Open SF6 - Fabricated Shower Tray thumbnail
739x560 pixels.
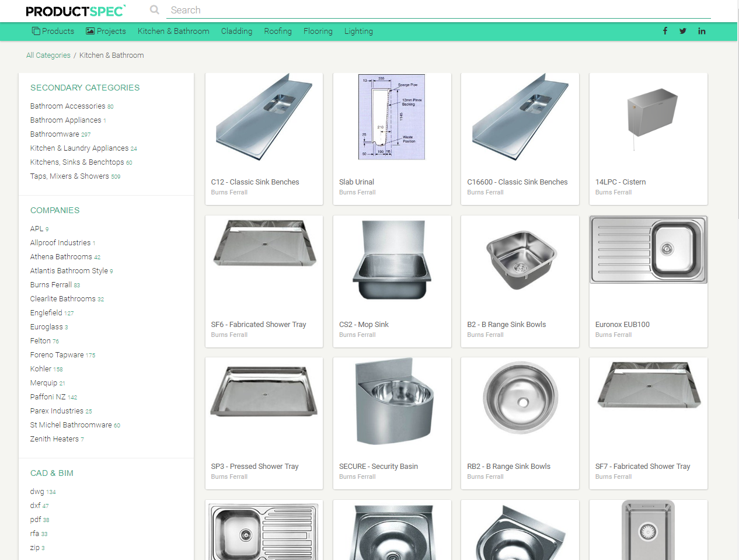pos(264,244)
